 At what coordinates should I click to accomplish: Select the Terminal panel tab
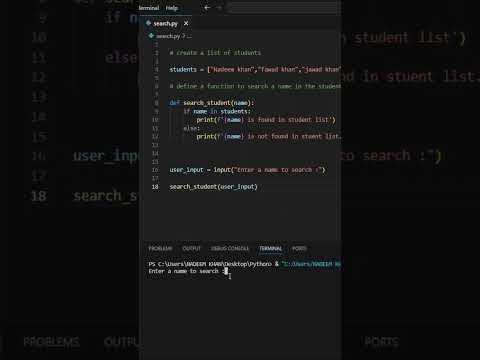(271, 249)
